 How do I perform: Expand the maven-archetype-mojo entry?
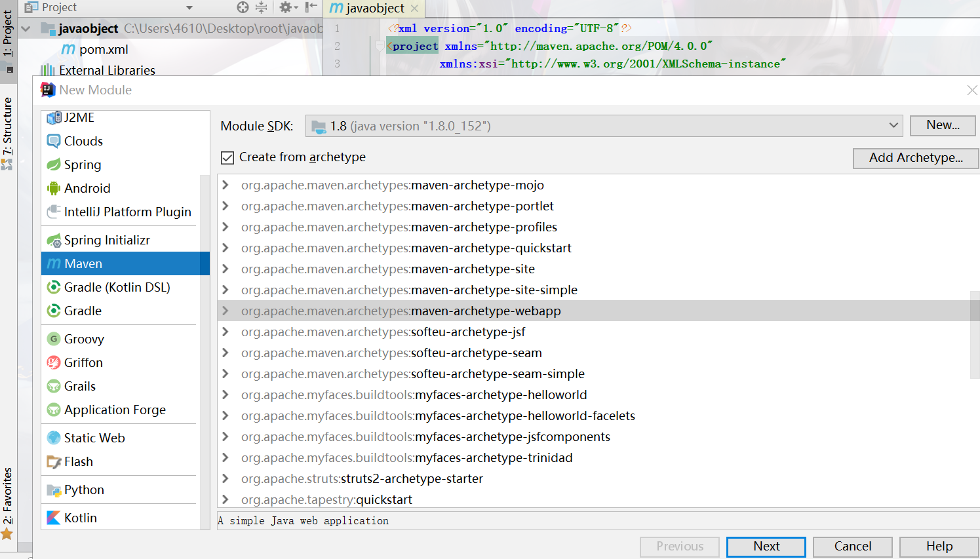(225, 185)
